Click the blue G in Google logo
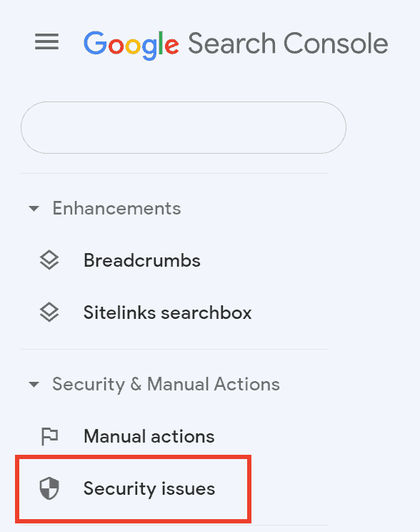This screenshot has height=532, width=420. pos(95,43)
